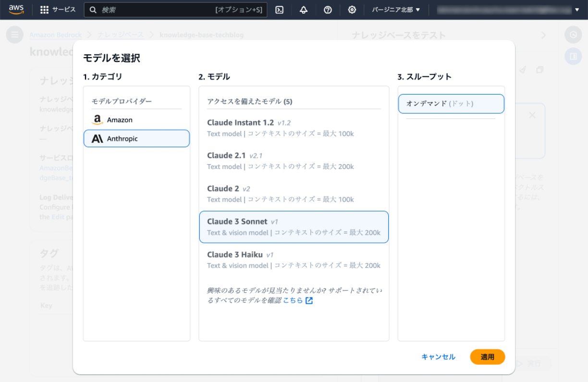Open the account menu dropdown arrow
The height and width of the screenshot is (382, 588).
[576, 10]
